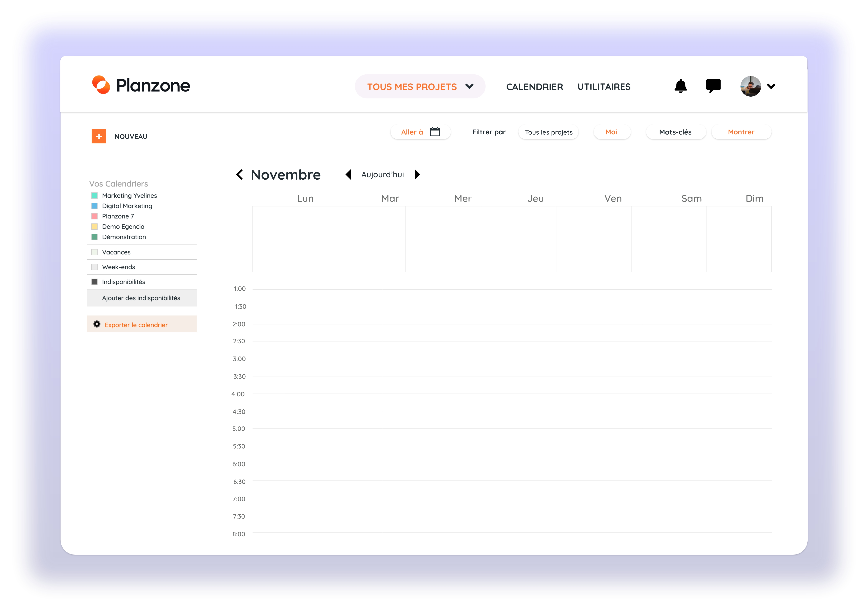Toggle the Marketing Yvelines color swatch
Screen dimensions: 868x612
(x=95, y=196)
